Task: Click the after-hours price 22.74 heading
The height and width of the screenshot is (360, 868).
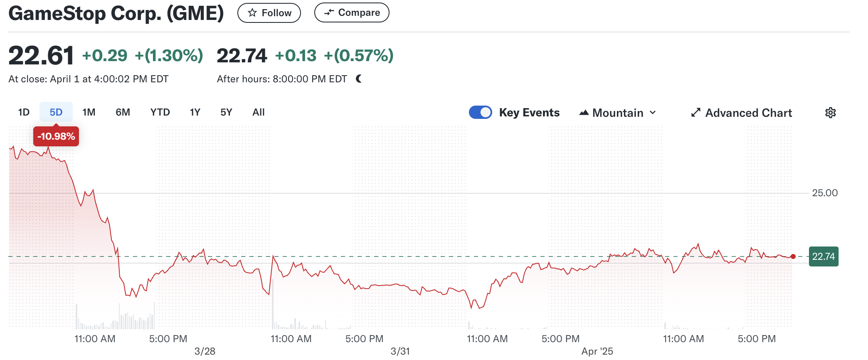Action: click(x=242, y=56)
